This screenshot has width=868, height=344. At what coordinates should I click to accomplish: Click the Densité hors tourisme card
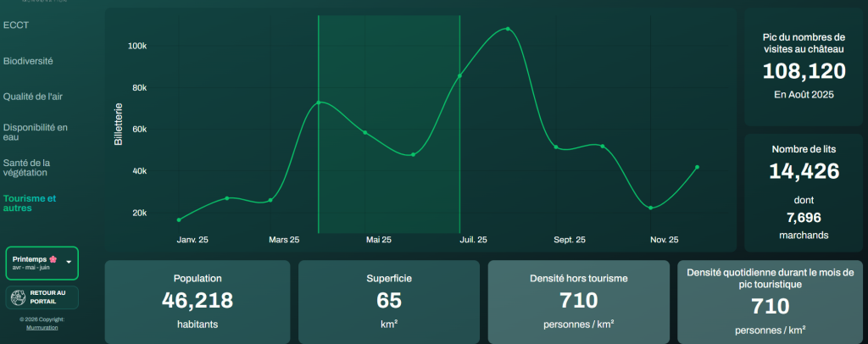click(x=578, y=302)
